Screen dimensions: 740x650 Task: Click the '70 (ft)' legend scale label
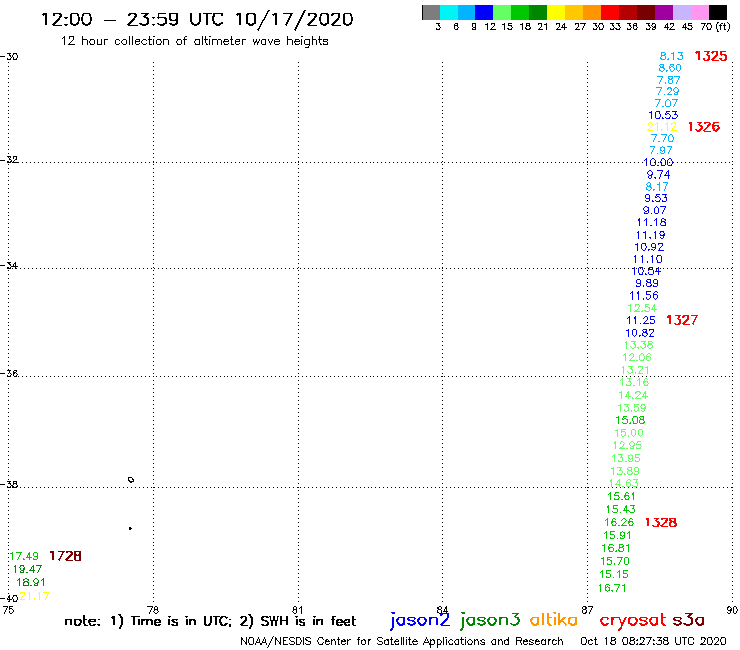coord(715,27)
